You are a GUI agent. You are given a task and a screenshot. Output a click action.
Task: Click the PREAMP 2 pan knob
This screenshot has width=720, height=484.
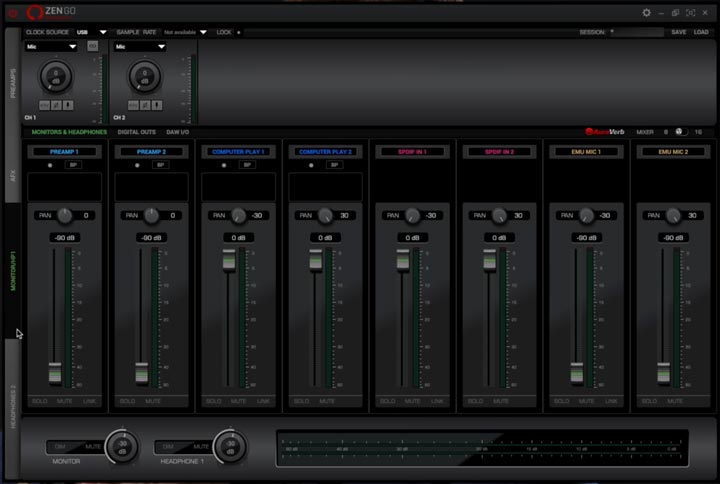click(152, 215)
